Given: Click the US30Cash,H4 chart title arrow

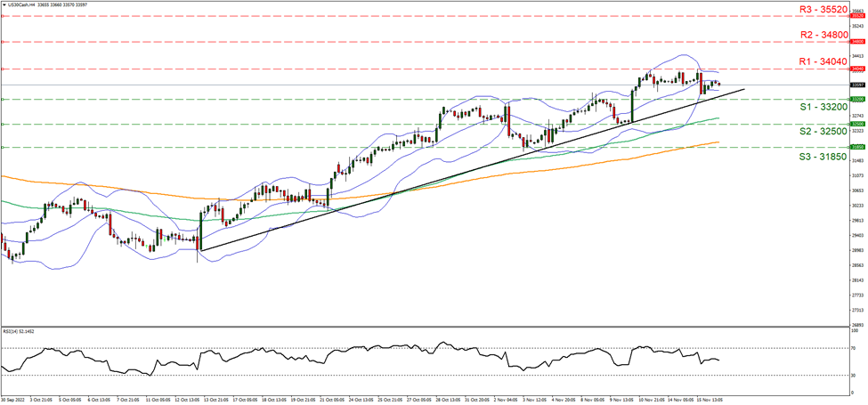Looking at the screenshot, I should [4, 4].
